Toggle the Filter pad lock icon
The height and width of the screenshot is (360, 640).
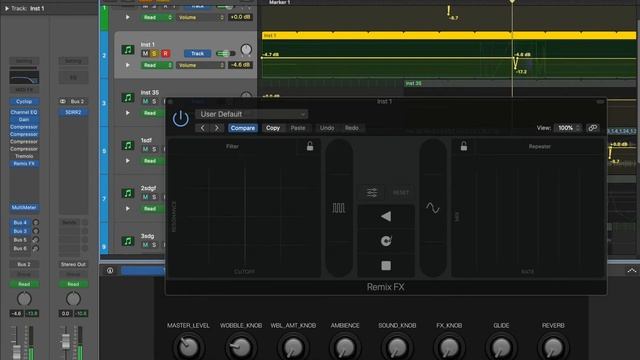pyautogui.click(x=310, y=146)
